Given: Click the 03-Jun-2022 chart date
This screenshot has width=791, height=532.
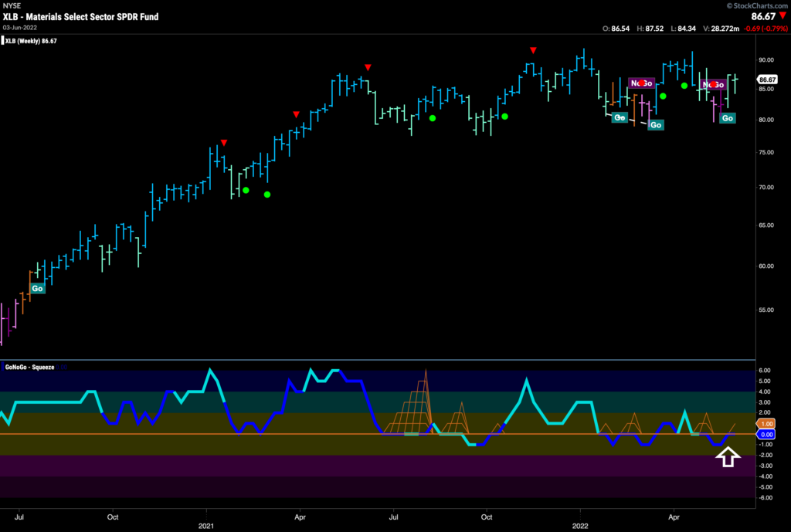Looking at the screenshot, I should (x=19, y=27).
